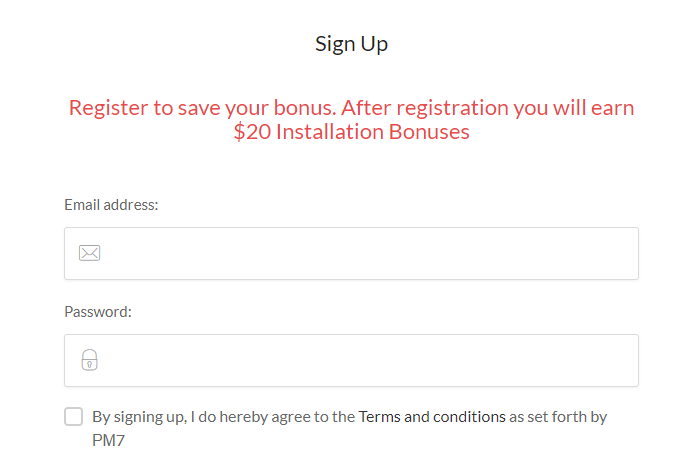This screenshot has width=699, height=472.
Task: Click the "Email address:" label
Action: point(111,205)
